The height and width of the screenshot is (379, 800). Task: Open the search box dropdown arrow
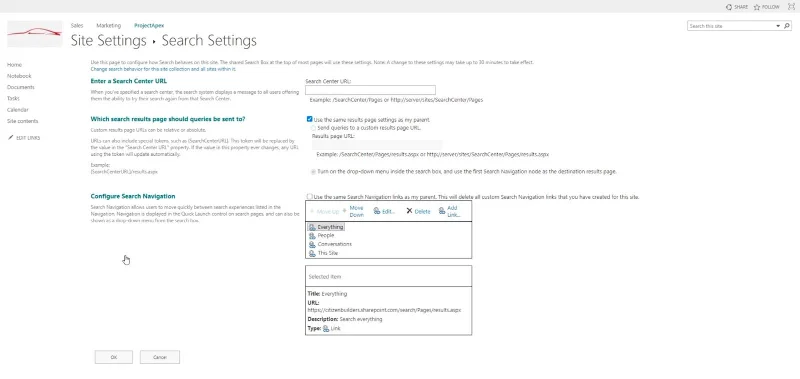778,26
